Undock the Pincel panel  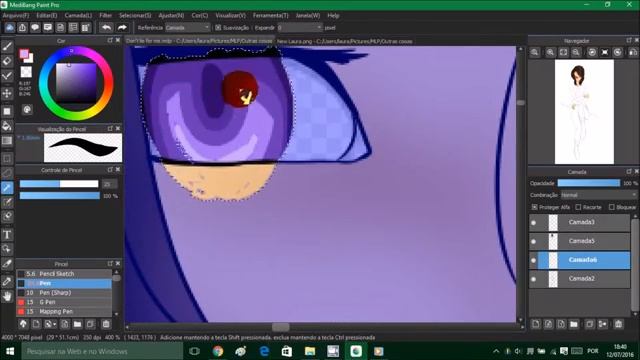click(x=110, y=264)
